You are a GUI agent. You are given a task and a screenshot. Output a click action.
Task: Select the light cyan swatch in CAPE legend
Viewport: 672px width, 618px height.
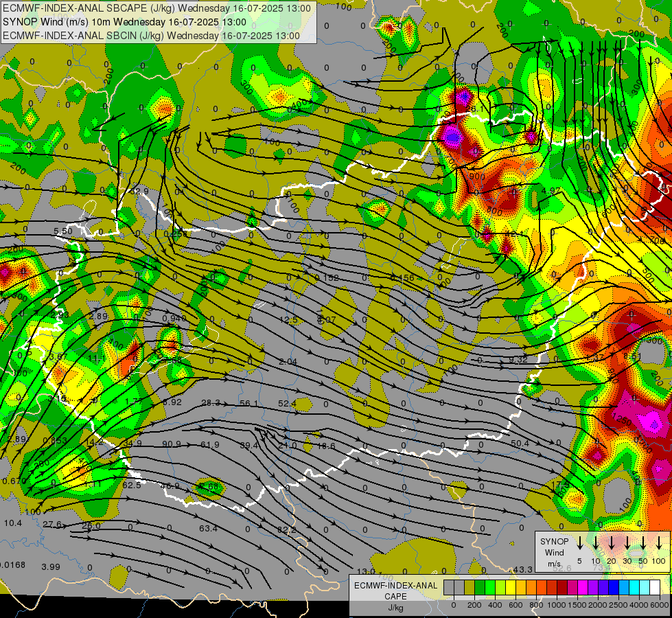[x=644, y=588]
